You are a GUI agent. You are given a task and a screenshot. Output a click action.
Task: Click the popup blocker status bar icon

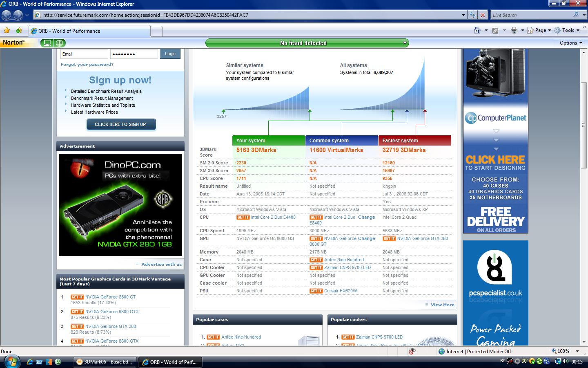[x=412, y=351]
